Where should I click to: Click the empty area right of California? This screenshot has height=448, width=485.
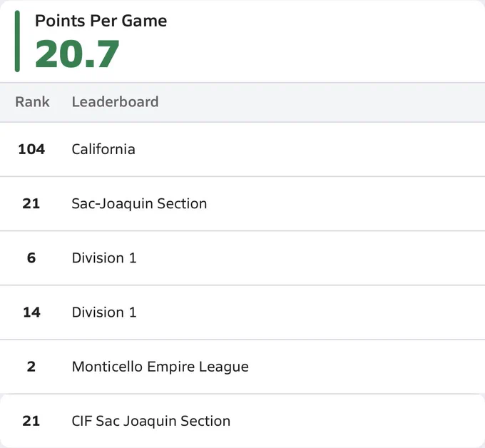[310, 149]
